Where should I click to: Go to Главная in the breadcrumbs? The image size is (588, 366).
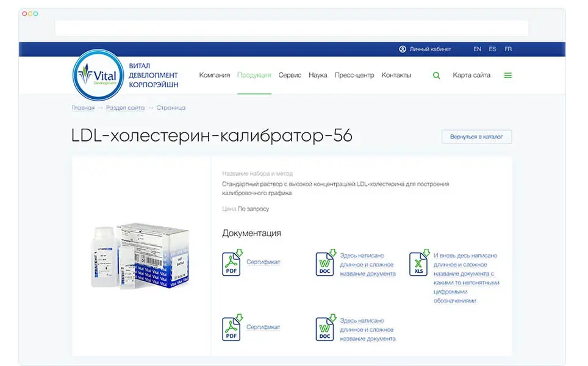[x=83, y=108]
